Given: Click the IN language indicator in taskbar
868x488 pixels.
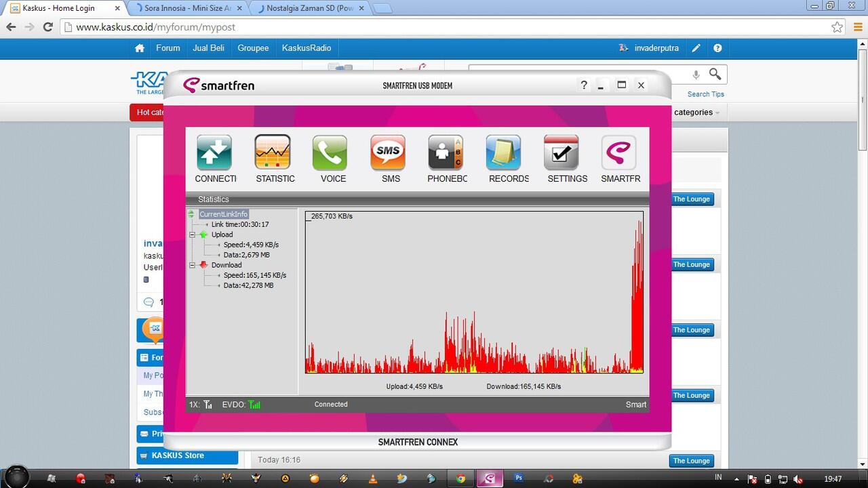Looking at the screenshot, I should click(x=719, y=478).
